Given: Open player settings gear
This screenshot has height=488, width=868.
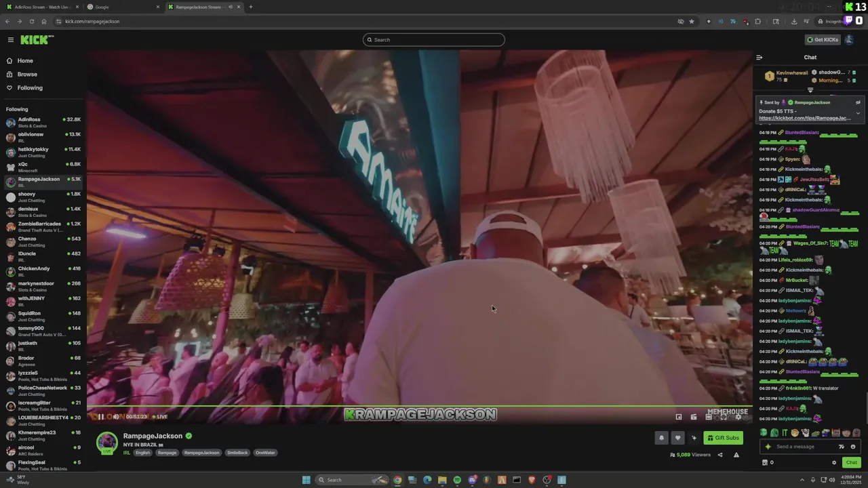Looking at the screenshot, I should [738, 417].
